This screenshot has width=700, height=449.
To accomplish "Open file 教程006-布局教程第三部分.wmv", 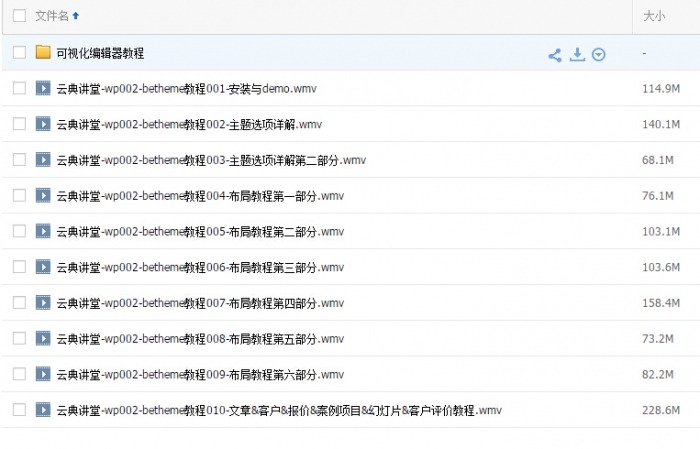I will point(200,267).
